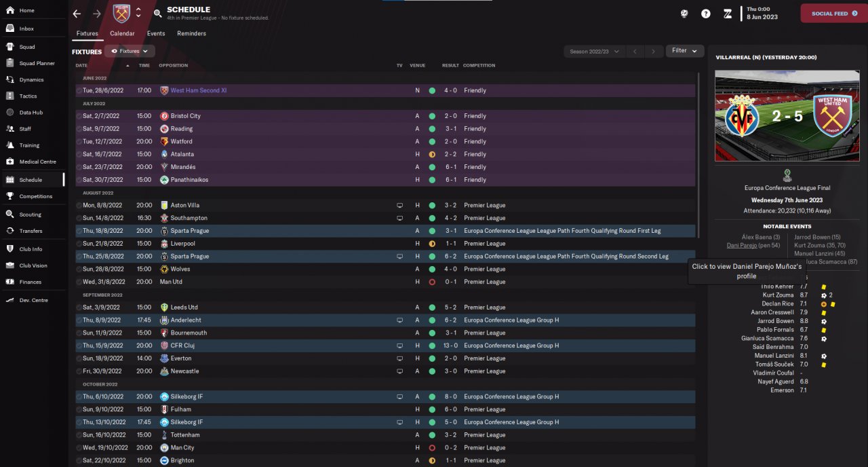Click Jarrod Bowen in player ratings

776,321
